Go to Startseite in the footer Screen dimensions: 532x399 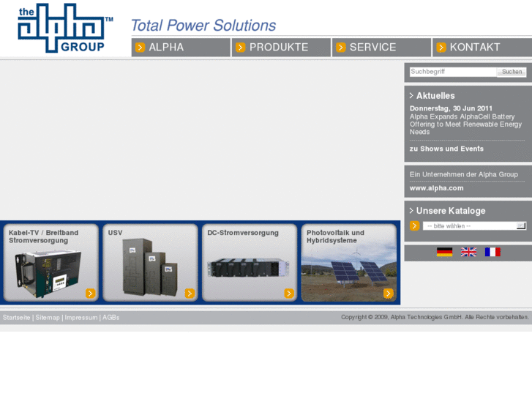16,318
